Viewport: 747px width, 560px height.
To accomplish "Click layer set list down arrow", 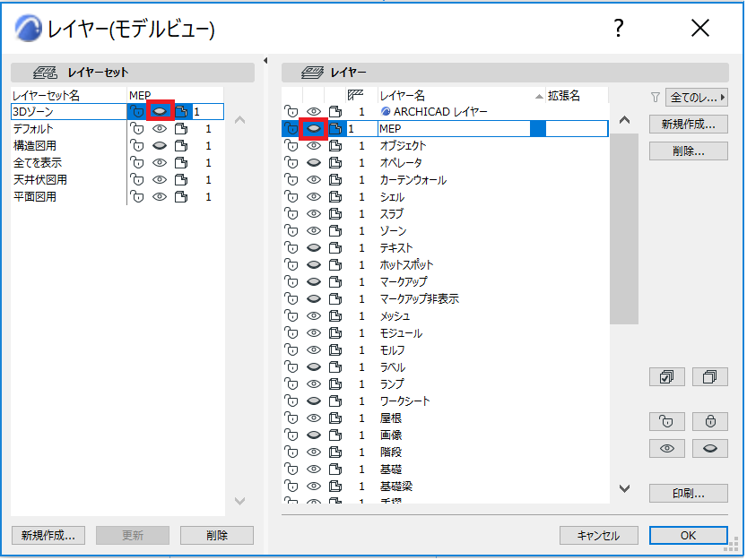I will pyautogui.click(x=240, y=501).
